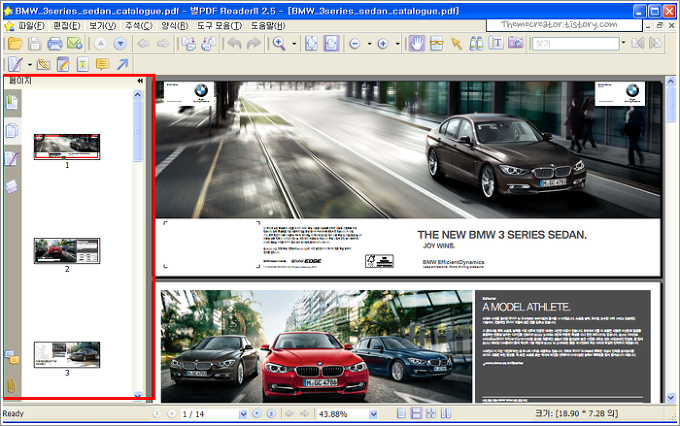This screenshot has width=680, height=426.
Task: Open the 편집(E) menu
Action: (67, 26)
